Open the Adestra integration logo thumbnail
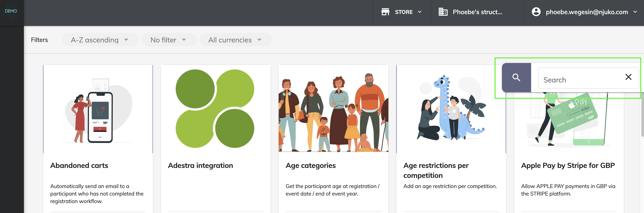 216,109
